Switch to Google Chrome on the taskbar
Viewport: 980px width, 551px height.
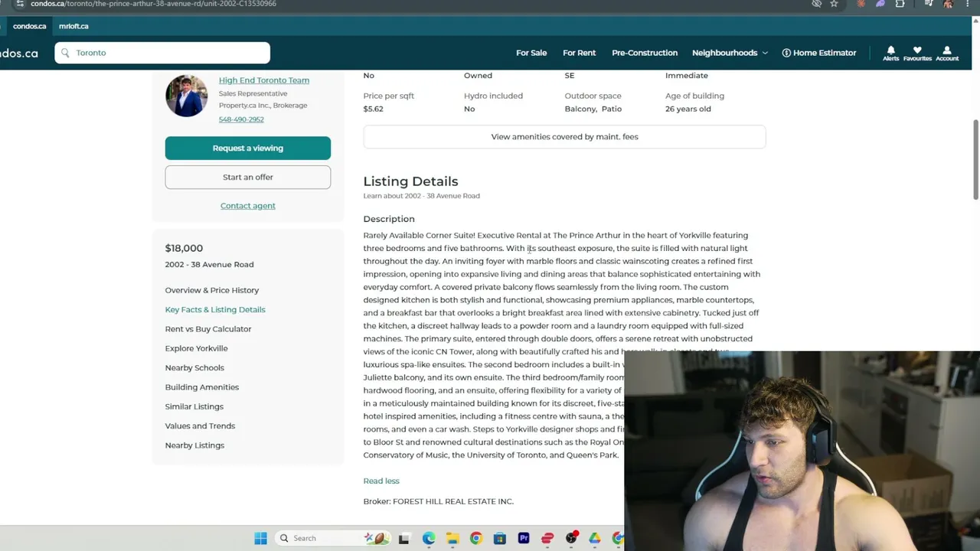(476, 538)
